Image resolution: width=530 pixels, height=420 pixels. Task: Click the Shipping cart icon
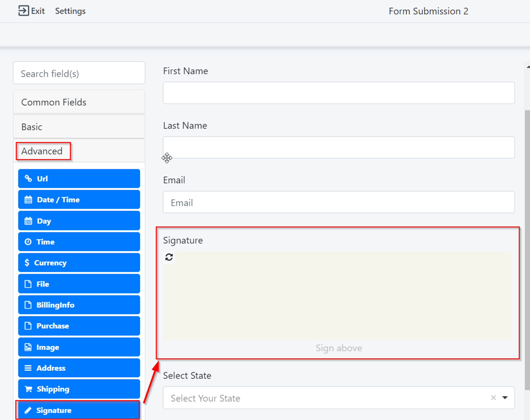click(28, 389)
